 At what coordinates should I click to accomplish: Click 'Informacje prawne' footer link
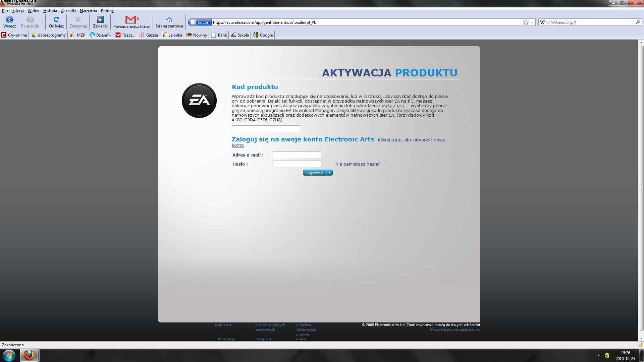[x=306, y=332]
